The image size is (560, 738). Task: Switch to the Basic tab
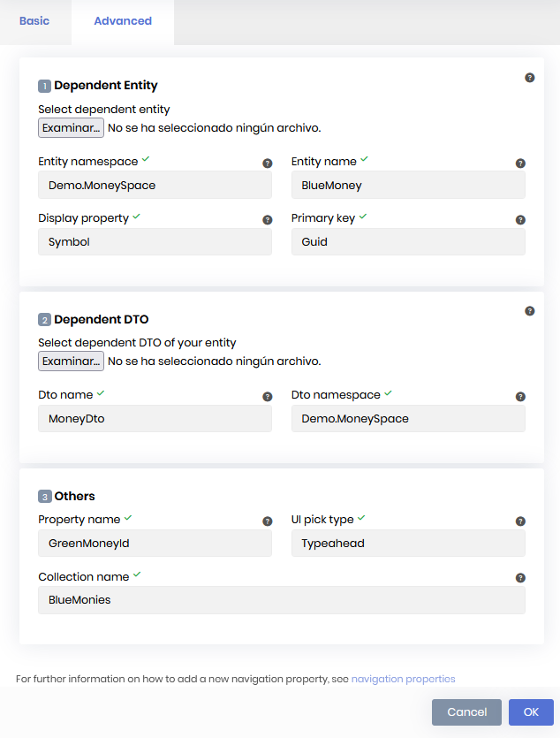34,21
